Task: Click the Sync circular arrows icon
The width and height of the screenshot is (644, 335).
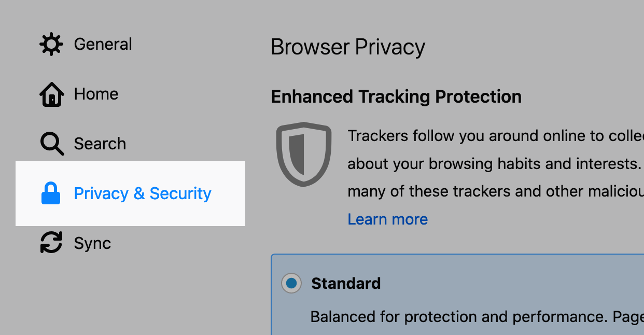Action: pyautogui.click(x=51, y=243)
